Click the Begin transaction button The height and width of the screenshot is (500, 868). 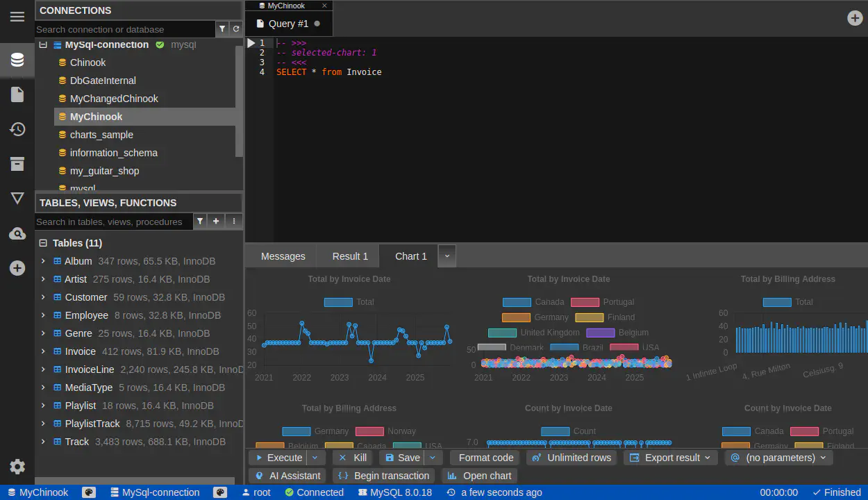pos(384,476)
